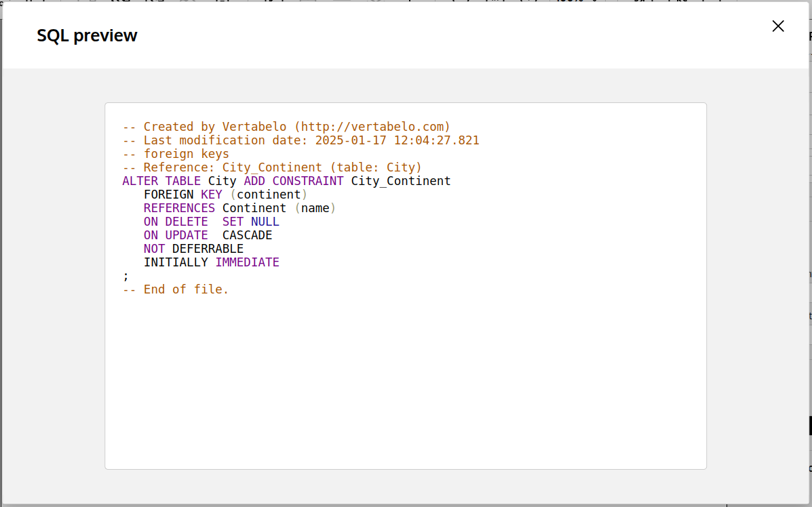Screen dimensions: 812x507
Task: Click the 'End of file' comment
Action: [x=175, y=289]
